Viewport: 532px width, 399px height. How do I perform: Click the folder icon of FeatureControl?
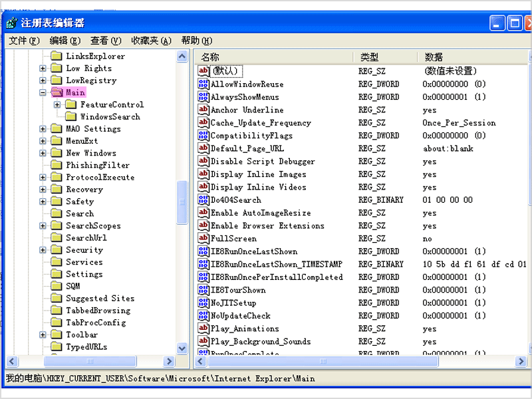[70, 104]
